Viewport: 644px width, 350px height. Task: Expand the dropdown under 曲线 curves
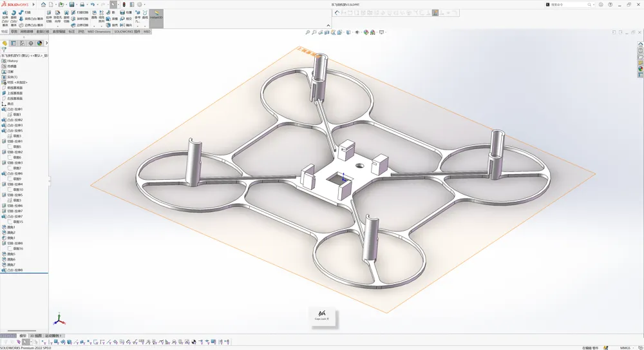(145, 26)
